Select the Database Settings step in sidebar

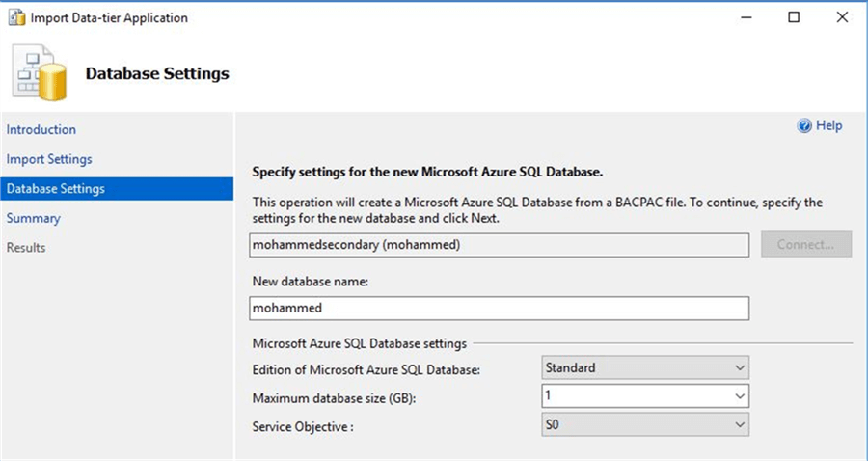pyautogui.click(x=56, y=189)
